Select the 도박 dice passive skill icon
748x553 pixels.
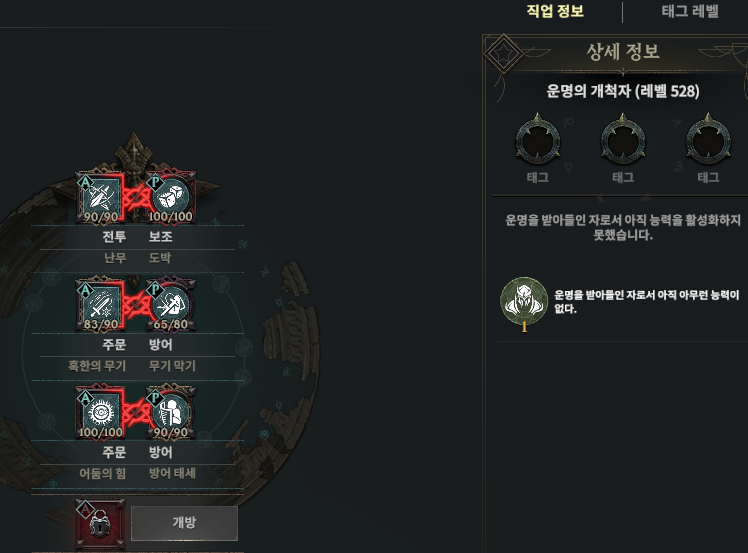tap(171, 197)
